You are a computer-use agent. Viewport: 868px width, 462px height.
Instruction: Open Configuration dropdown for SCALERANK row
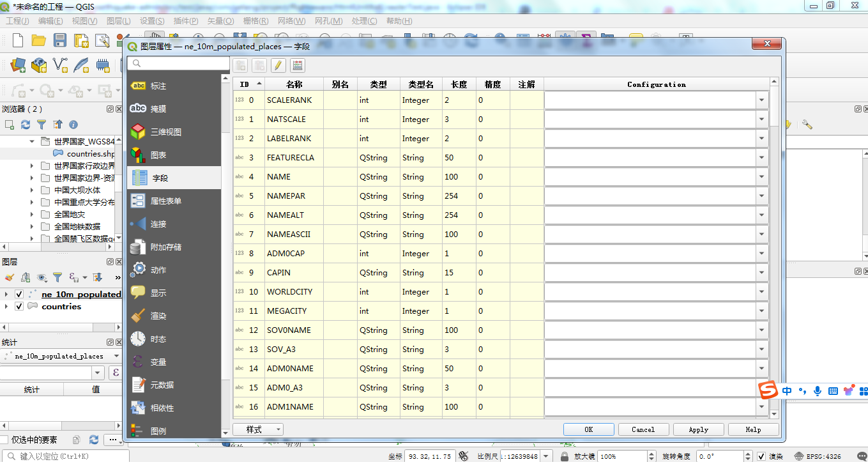[762, 100]
